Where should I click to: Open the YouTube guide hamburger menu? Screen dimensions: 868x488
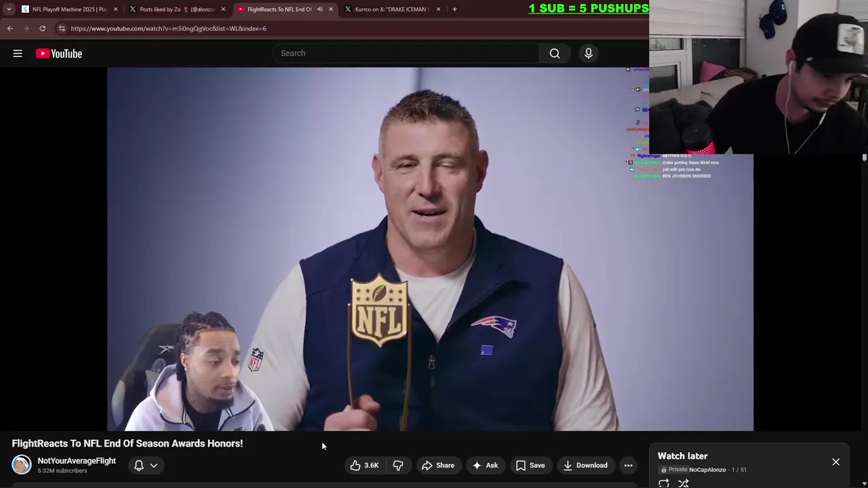click(x=18, y=54)
